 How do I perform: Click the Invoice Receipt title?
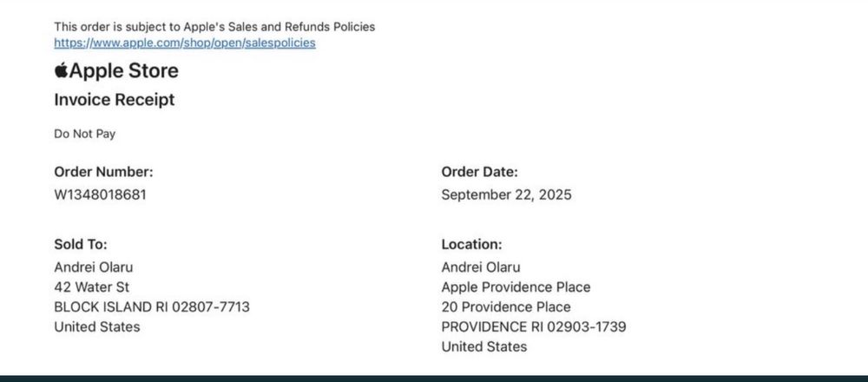(x=114, y=100)
